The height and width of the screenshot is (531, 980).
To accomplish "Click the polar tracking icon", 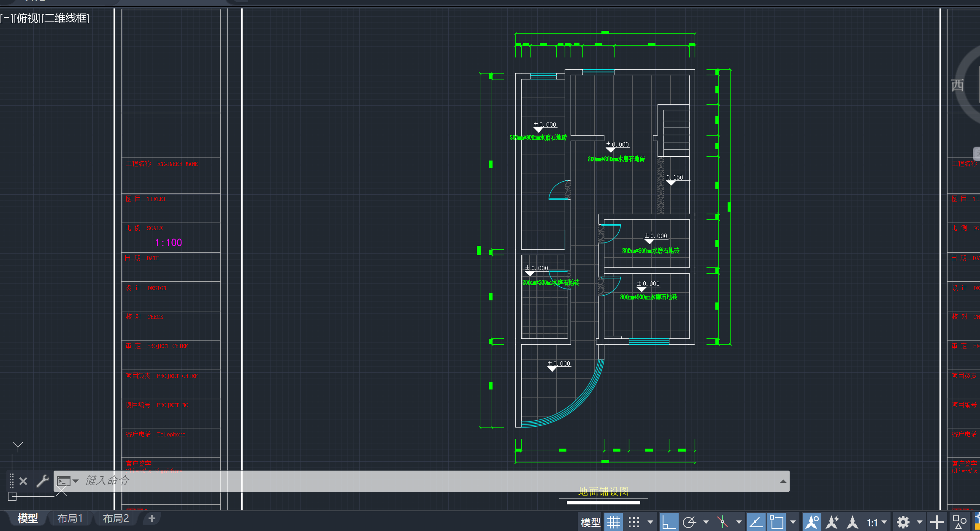I will (689, 523).
